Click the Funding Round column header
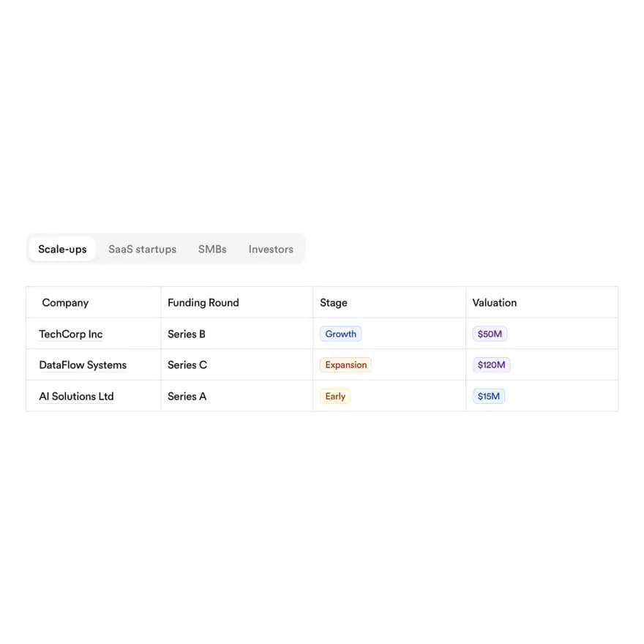Viewport: 644px width, 644px height. click(x=237, y=302)
